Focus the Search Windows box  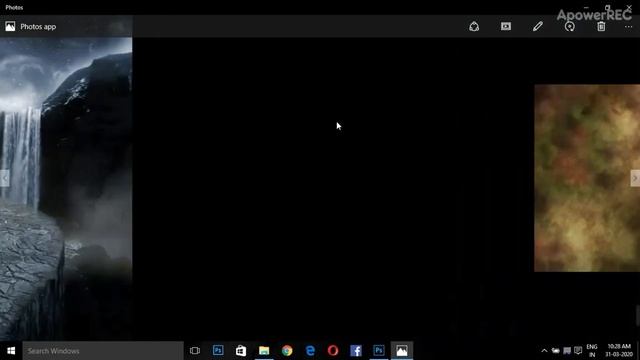coord(103,351)
